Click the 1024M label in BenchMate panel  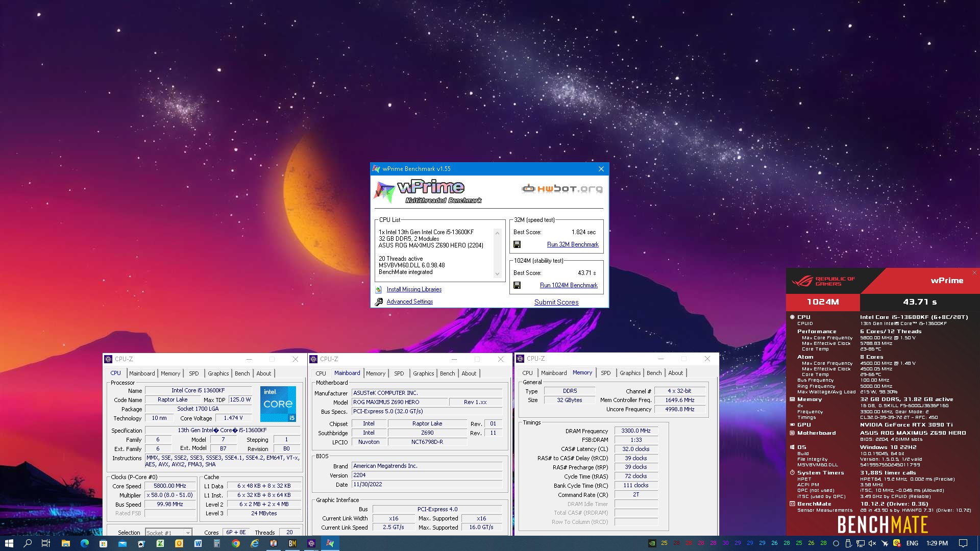823,302
